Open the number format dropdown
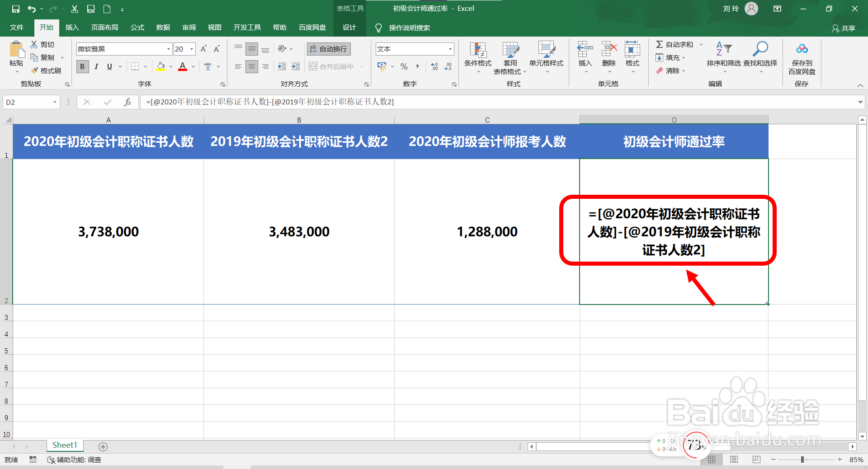Image resolution: width=868 pixels, height=469 pixels. (x=450, y=49)
